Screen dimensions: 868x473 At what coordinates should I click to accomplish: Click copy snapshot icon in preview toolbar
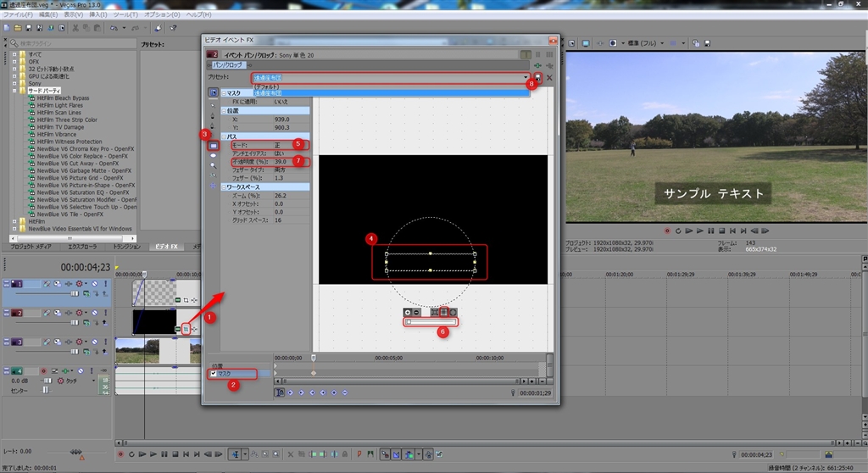[696, 43]
